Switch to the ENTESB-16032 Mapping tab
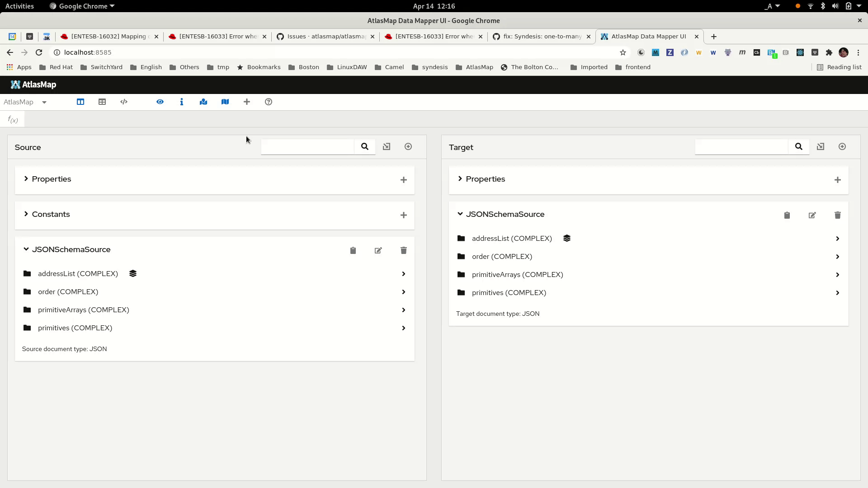Viewport: 868px width, 488px height. [110, 37]
